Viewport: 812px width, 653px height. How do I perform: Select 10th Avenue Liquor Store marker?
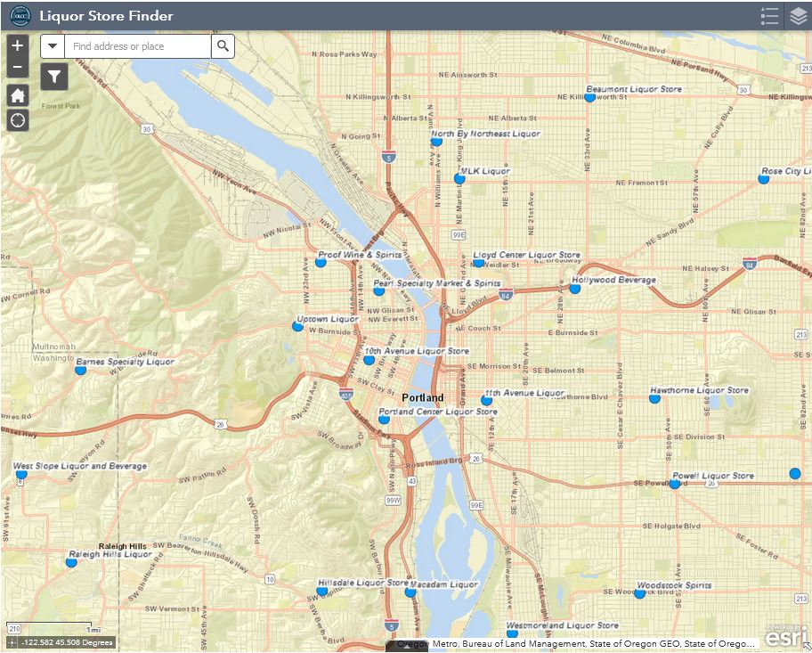(369, 359)
